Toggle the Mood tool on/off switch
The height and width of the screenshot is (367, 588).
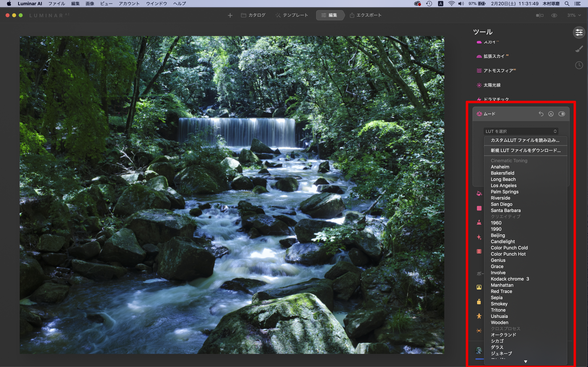562,114
